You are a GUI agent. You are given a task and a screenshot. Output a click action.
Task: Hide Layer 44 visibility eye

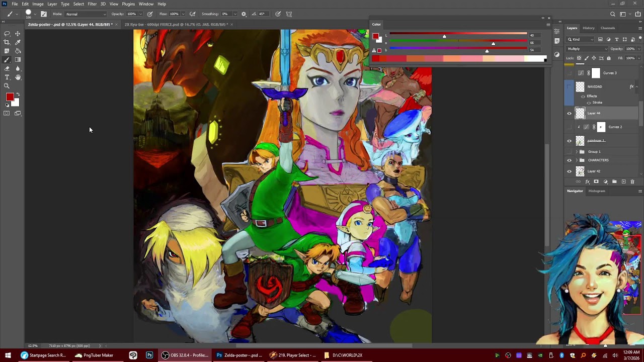(570, 114)
